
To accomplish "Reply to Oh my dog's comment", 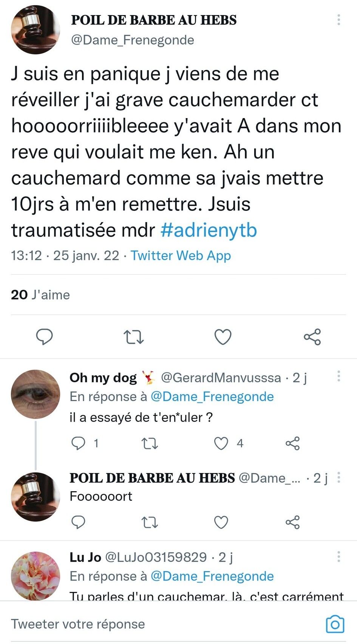I will tap(78, 443).
